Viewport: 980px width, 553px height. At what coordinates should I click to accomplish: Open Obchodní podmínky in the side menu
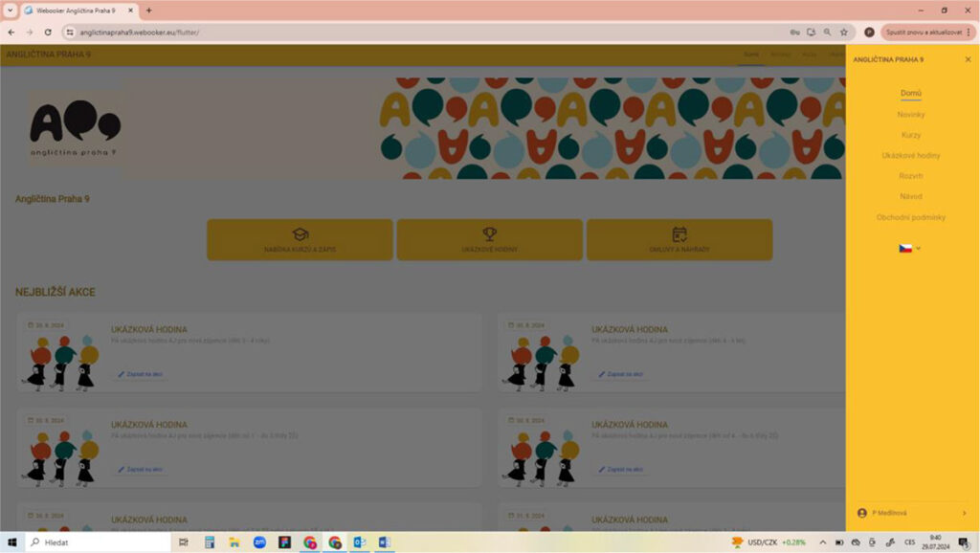(x=911, y=217)
